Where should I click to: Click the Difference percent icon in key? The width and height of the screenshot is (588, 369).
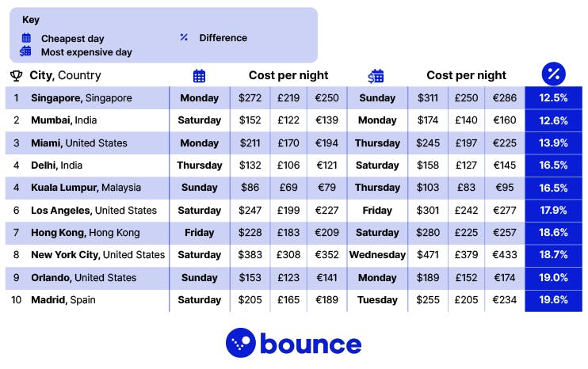click(x=184, y=37)
